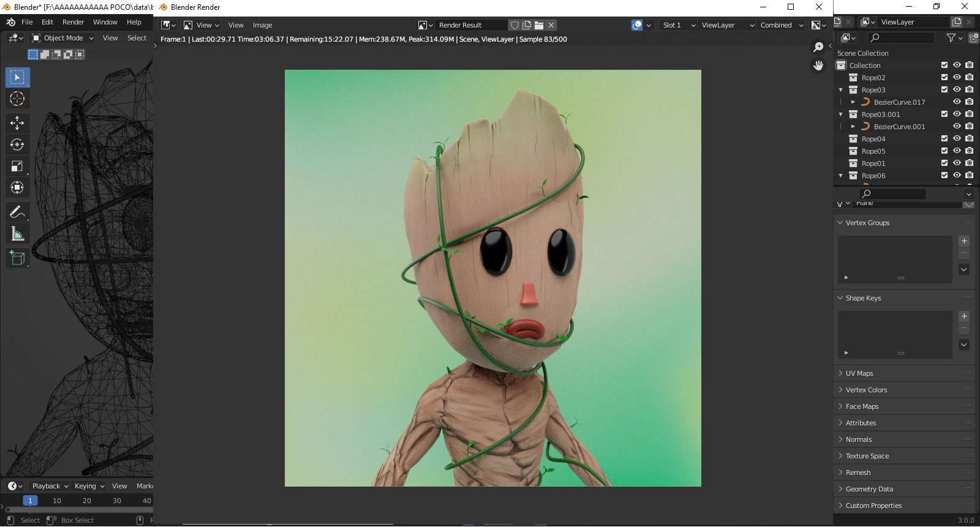Select the Select Box tool
The width and height of the screenshot is (980, 527).
(17, 77)
